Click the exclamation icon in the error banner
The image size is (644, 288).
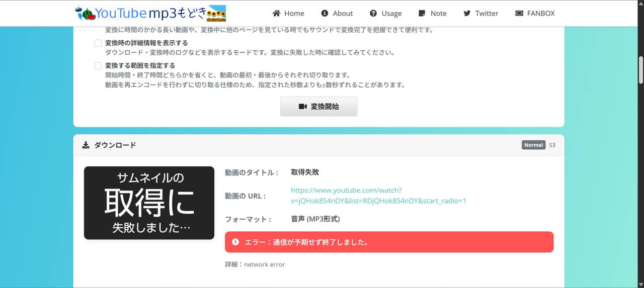click(235, 242)
